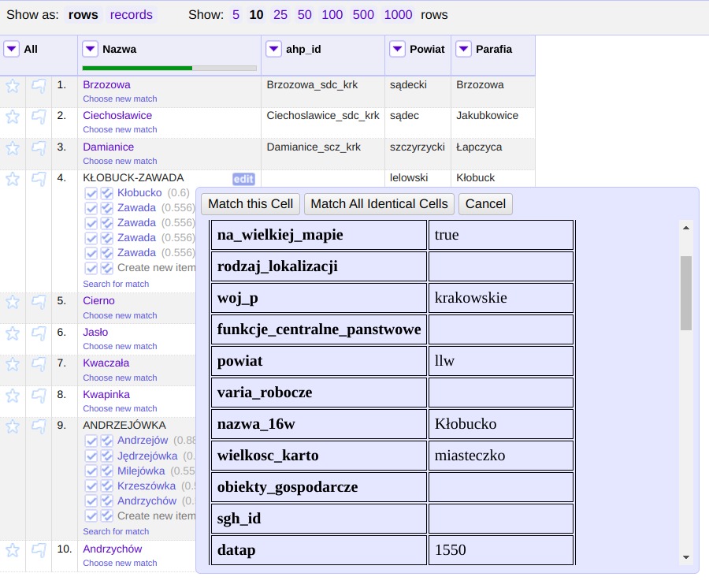Screen dimensions: 709x588
Task: Flag row 10 Andrzychów
Action: tap(39, 550)
